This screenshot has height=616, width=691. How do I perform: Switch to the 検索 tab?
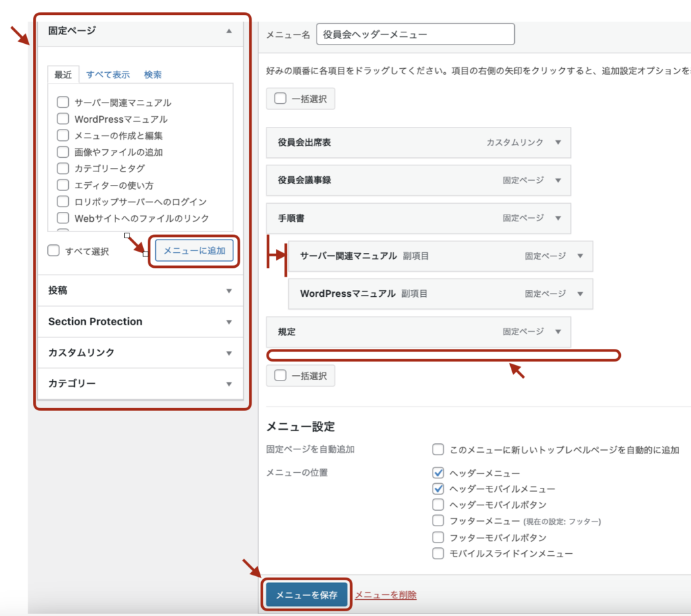point(153,75)
